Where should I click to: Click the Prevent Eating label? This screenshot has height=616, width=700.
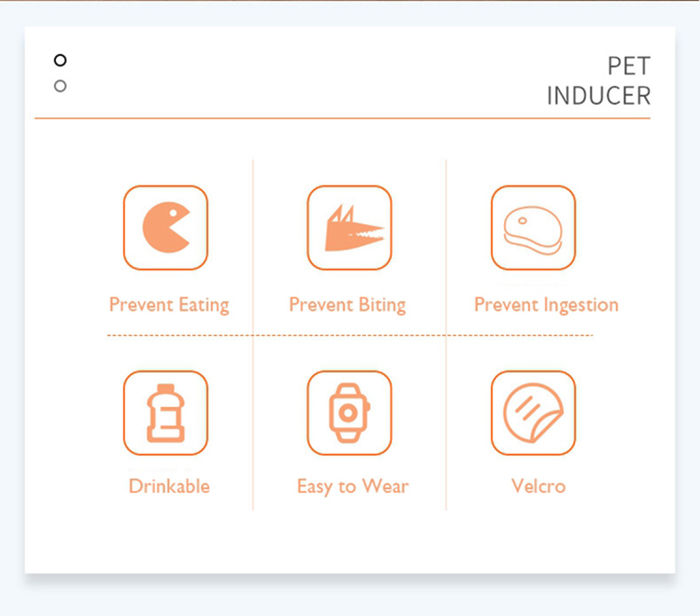[169, 304]
